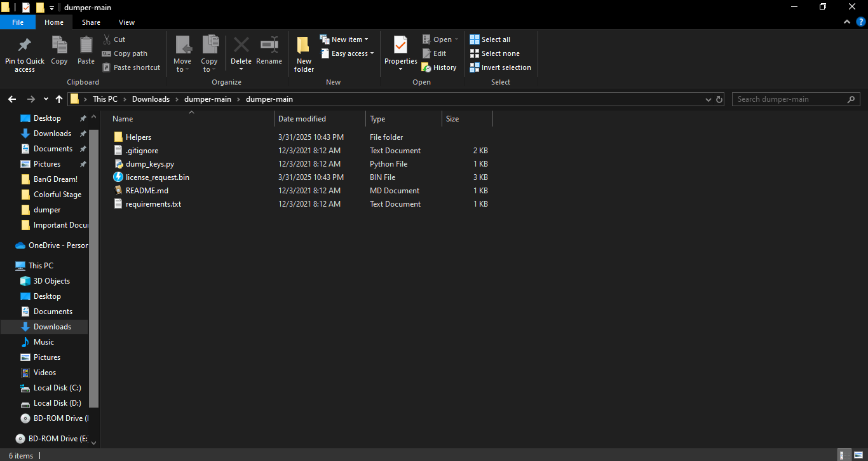Open the Easy access dropdown
The height and width of the screenshot is (461, 868).
[346, 53]
